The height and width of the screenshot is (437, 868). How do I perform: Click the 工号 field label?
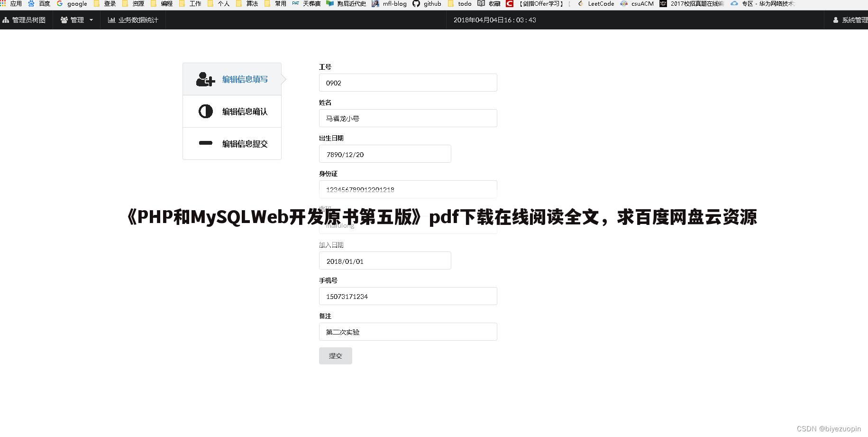[325, 67]
